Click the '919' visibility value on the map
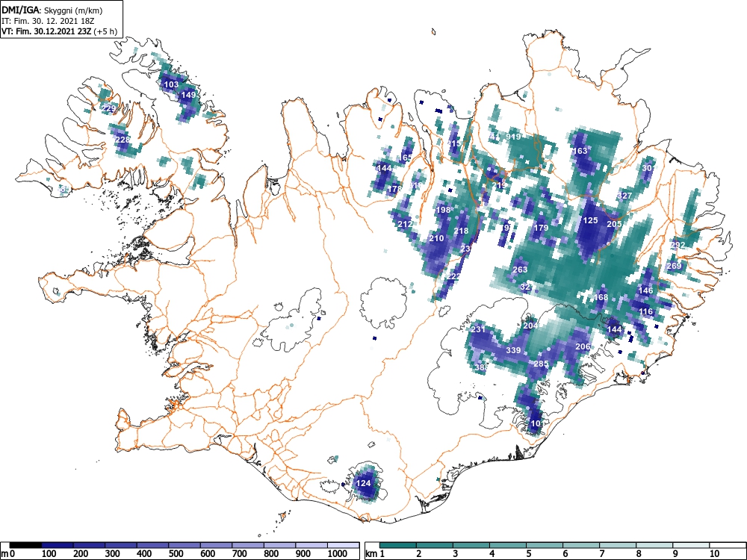The image size is (747, 560). pos(513,137)
